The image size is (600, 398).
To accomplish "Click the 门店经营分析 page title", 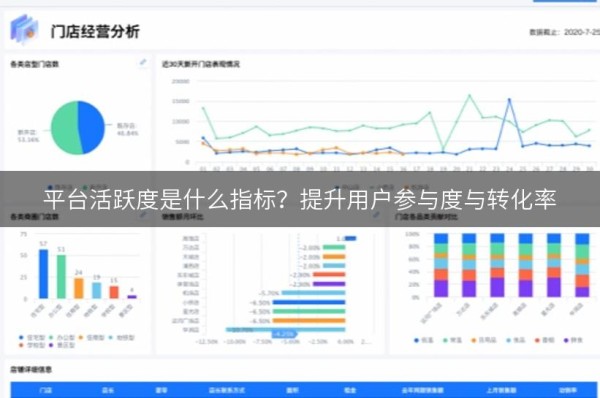I will click(95, 31).
